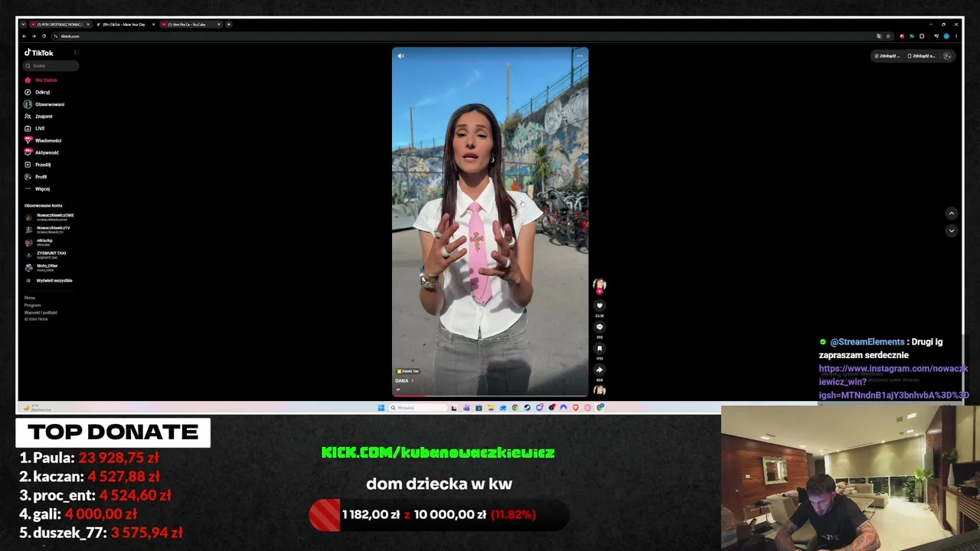Open the Znajomi friends page

(38, 116)
